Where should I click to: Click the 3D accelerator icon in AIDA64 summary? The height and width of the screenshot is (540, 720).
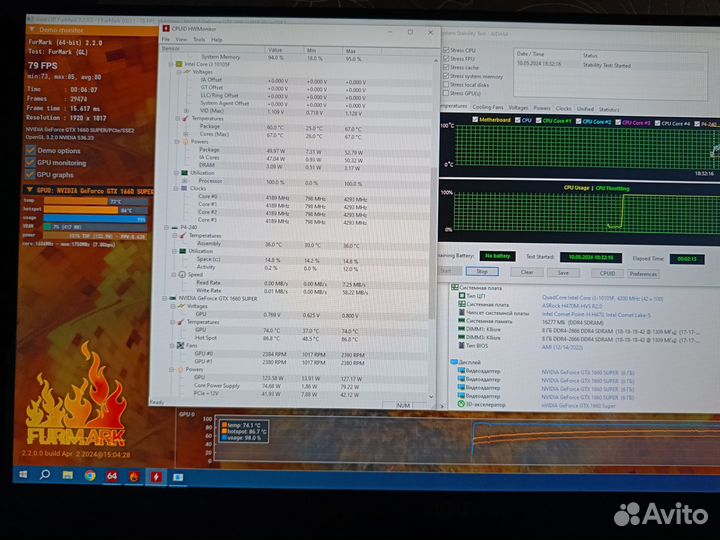(x=461, y=404)
